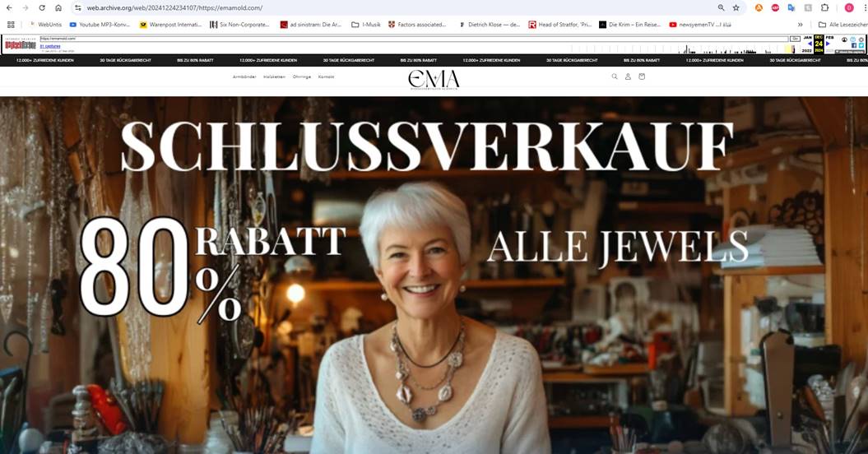This screenshot has width=868, height=454.
Task: Go to the browser home icon
Action: (58, 7)
